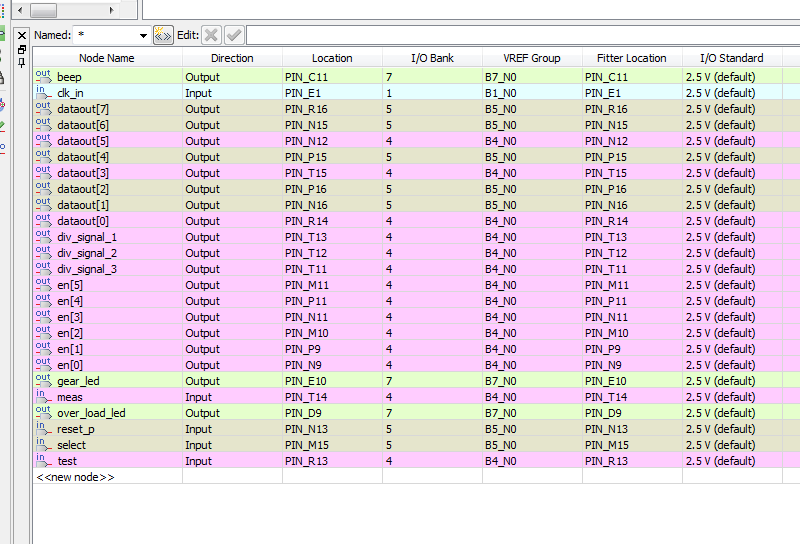Viewport: 800px width, 544px height.
Task: Click the input icon beside reset_p
Action: click(43, 429)
